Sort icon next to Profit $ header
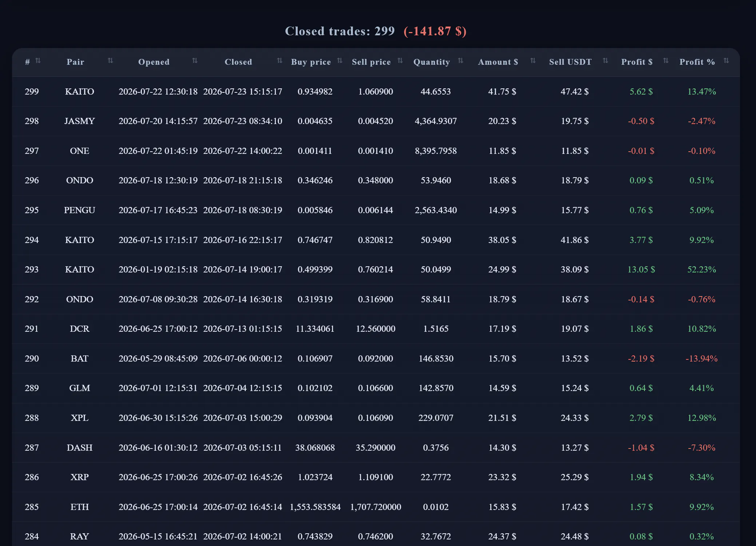Viewport: 756px width, 546px height. pyautogui.click(x=666, y=61)
